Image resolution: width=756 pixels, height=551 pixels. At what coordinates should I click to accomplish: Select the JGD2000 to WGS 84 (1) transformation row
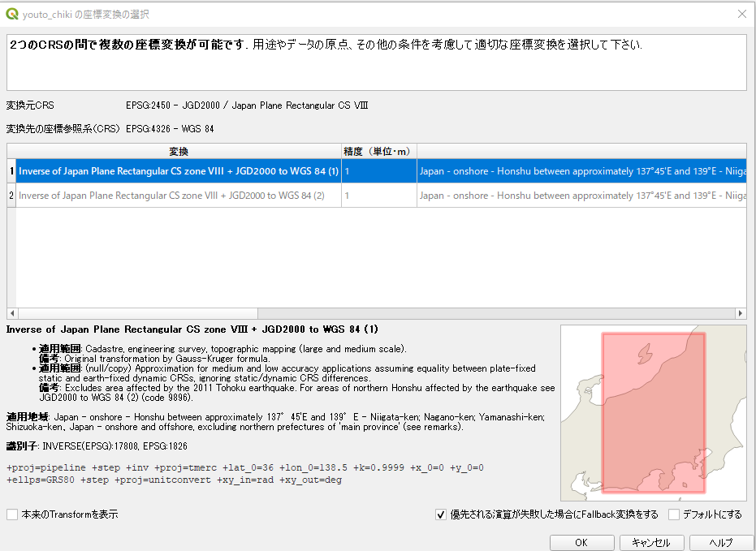point(179,171)
